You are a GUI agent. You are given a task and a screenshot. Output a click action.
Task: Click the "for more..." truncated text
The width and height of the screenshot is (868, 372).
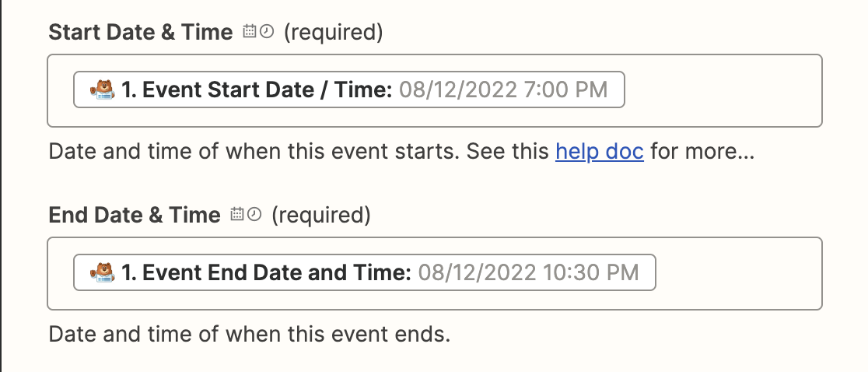(x=702, y=151)
